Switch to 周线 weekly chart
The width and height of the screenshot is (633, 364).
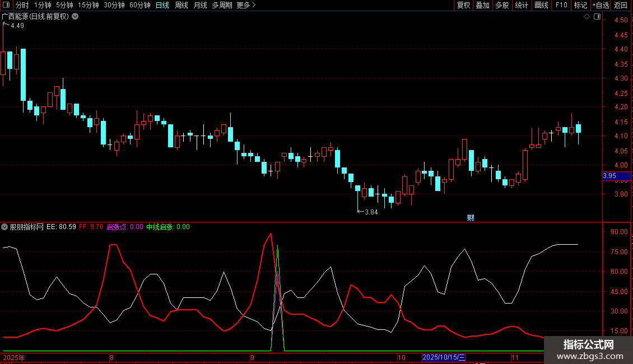(x=181, y=5)
